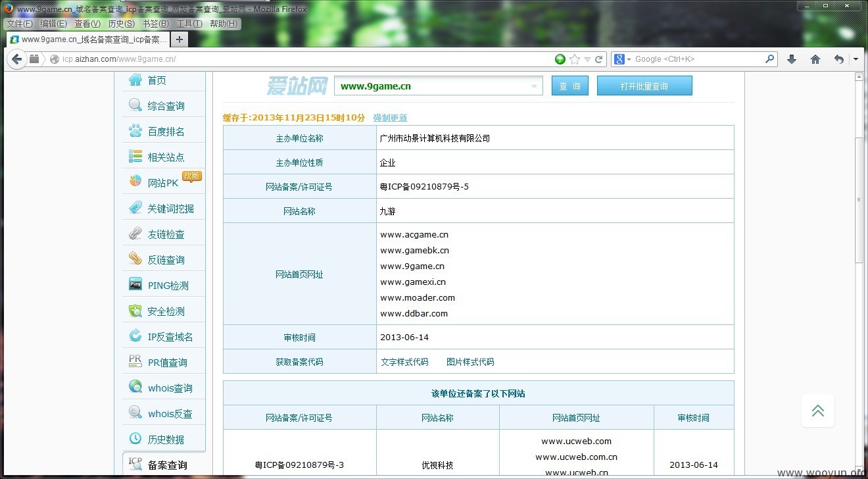Click the 查询 button
The width and height of the screenshot is (868, 479).
click(x=570, y=86)
